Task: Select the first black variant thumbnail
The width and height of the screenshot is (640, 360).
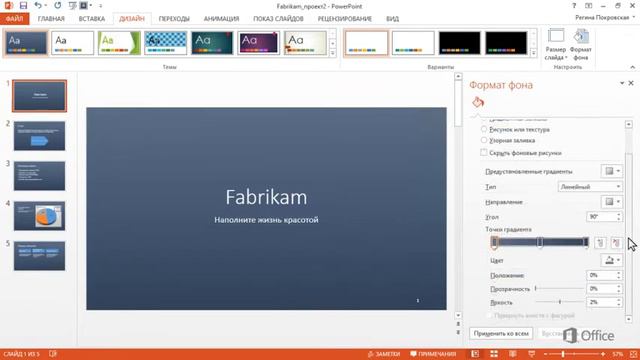Action: pyautogui.click(x=459, y=43)
